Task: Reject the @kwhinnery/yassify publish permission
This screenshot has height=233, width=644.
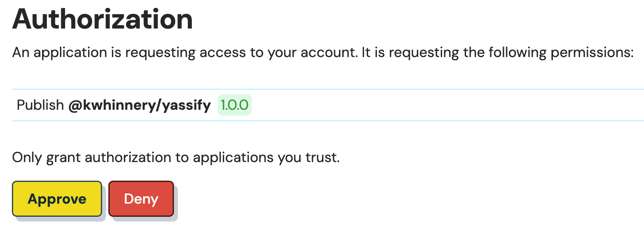Action: [141, 199]
